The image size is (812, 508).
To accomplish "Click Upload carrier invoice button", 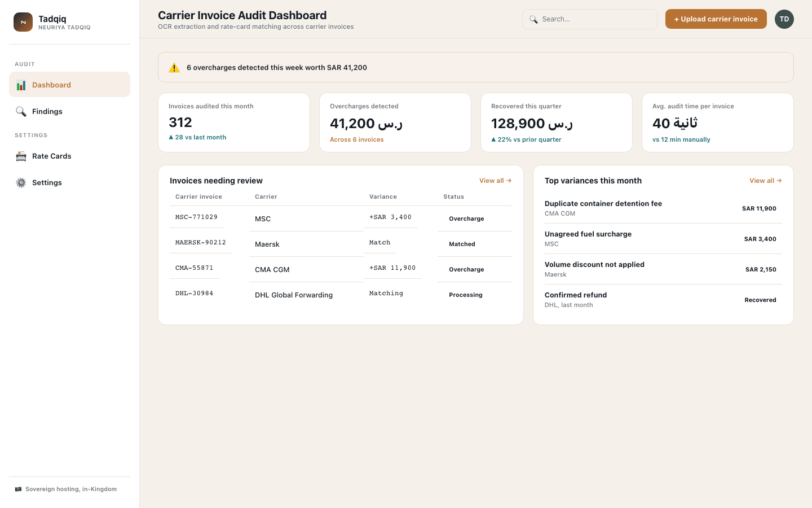I will [716, 19].
